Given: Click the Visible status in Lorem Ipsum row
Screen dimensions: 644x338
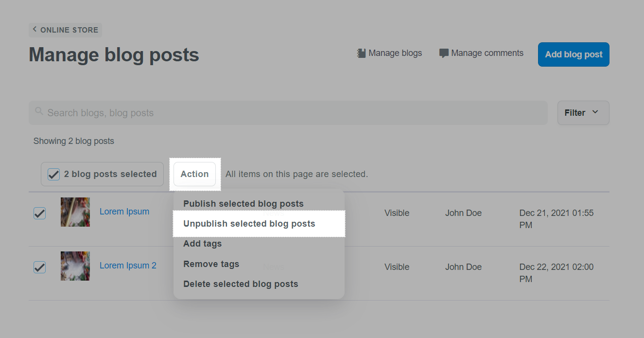Looking at the screenshot, I should (x=397, y=213).
